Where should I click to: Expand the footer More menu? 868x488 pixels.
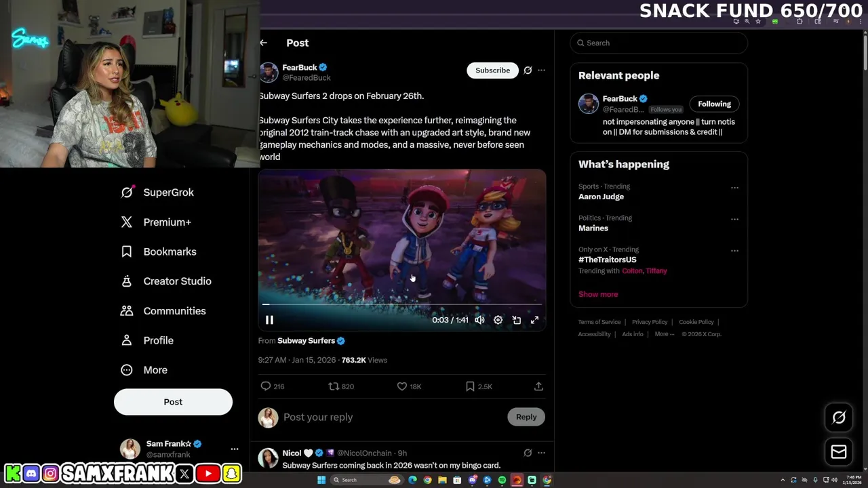[x=665, y=334]
